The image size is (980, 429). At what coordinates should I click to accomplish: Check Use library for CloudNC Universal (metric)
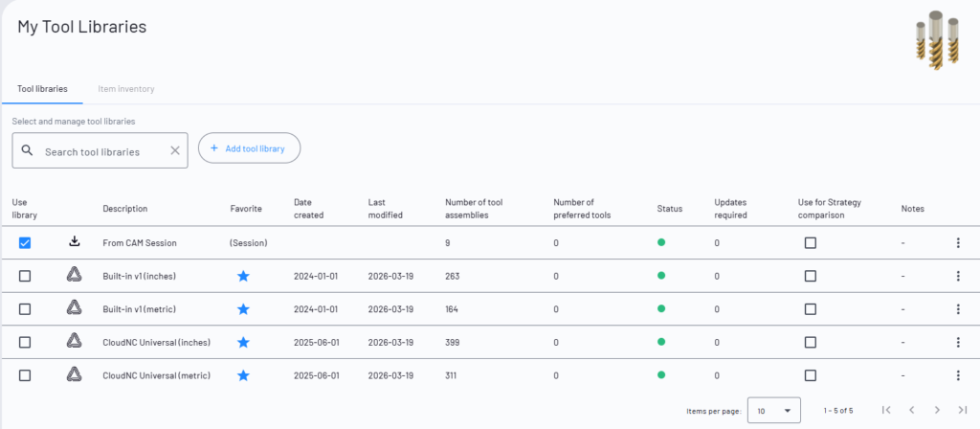(24, 375)
